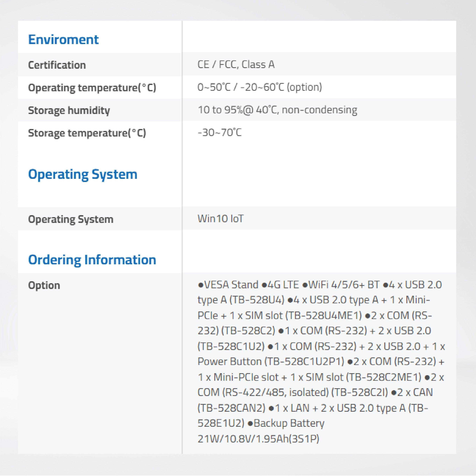Select the Storage humidity label

tap(69, 110)
